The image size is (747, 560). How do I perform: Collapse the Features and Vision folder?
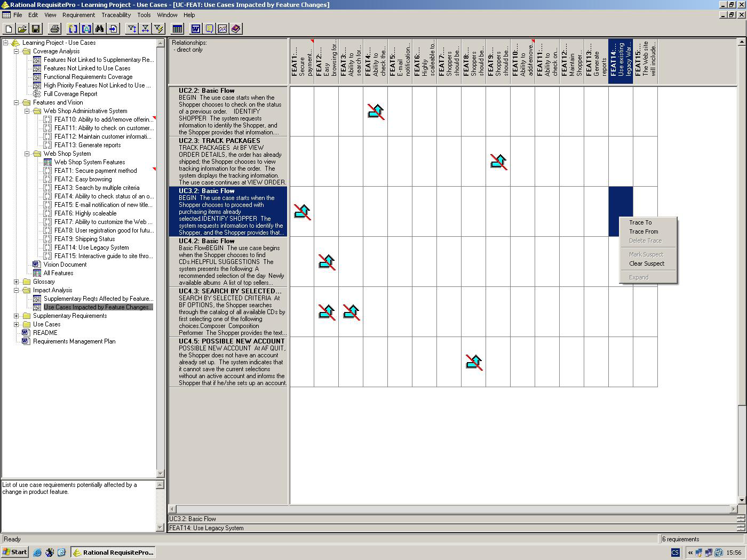tap(17, 102)
